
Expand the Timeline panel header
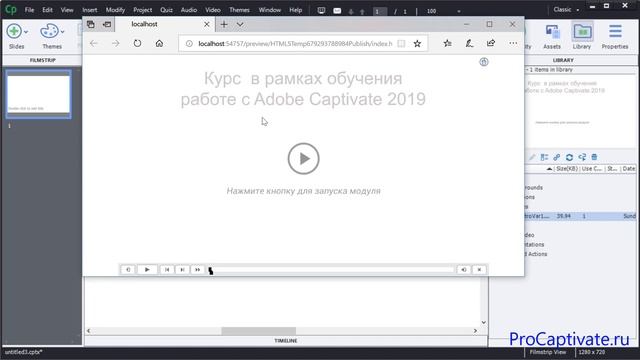(286, 340)
